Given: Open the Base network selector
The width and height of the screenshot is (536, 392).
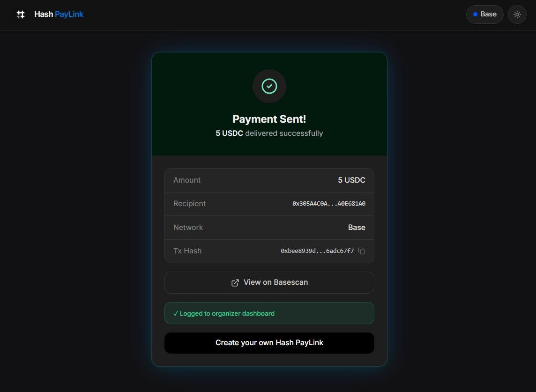Looking at the screenshot, I should (x=485, y=15).
